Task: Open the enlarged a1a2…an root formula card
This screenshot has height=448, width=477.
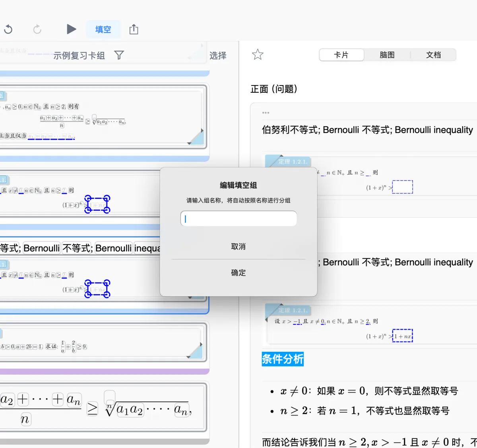Action: (103, 407)
